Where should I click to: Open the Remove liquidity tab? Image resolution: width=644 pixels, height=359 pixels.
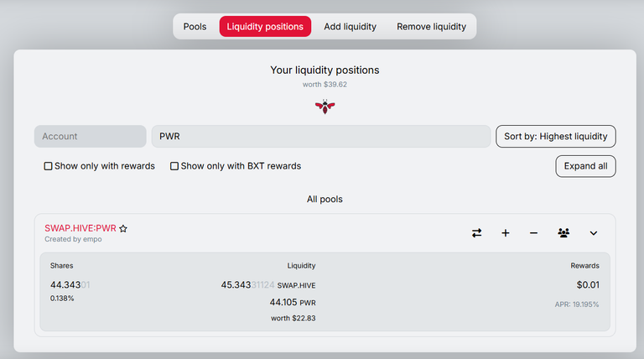[431, 27]
